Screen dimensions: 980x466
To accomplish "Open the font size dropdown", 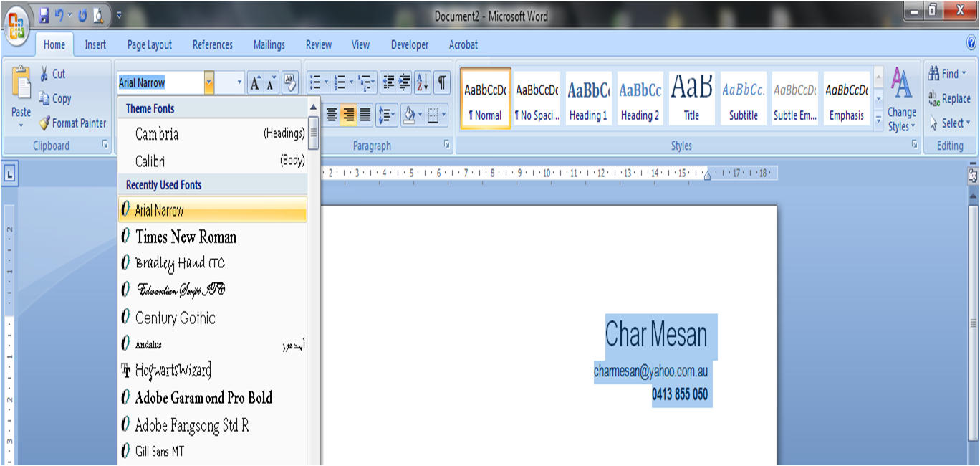I will tap(239, 83).
